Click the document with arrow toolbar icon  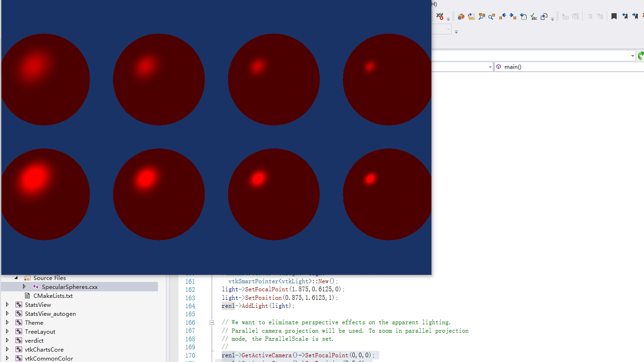click(x=544, y=16)
